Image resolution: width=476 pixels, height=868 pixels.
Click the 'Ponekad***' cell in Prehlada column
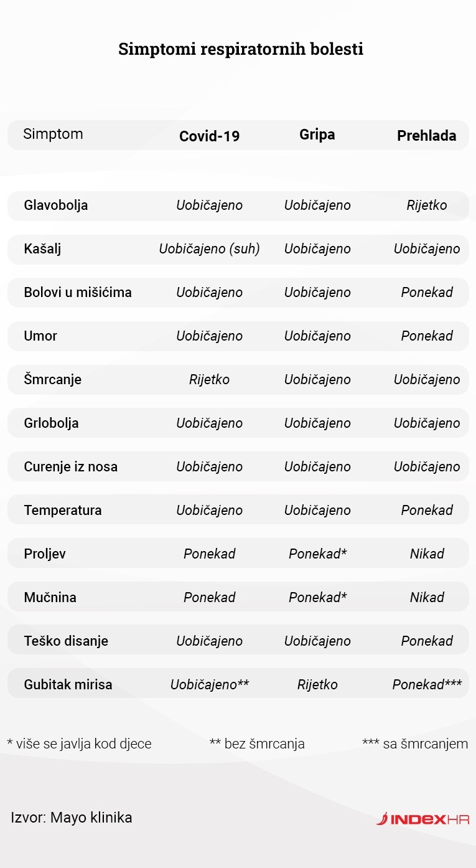pyautogui.click(x=427, y=685)
